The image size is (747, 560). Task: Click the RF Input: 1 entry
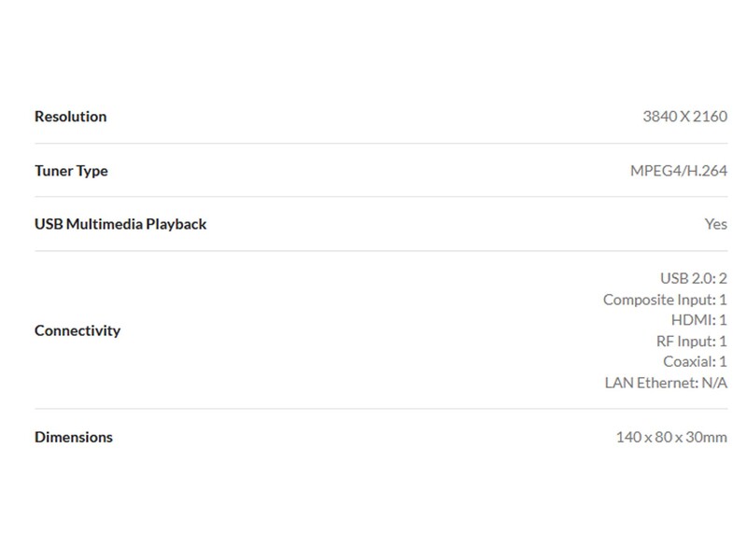[x=691, y=342]
